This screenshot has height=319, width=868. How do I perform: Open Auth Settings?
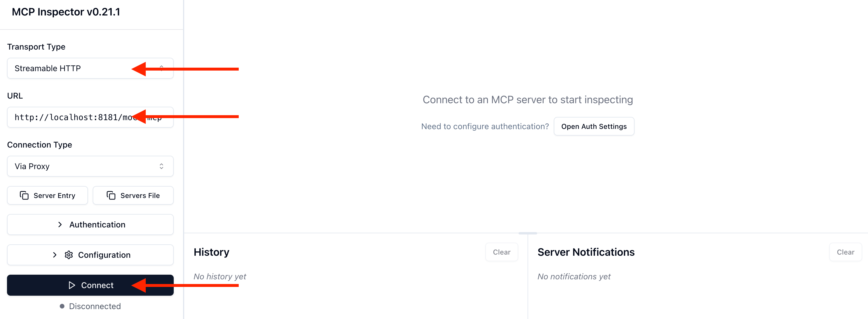pos(594,127)
